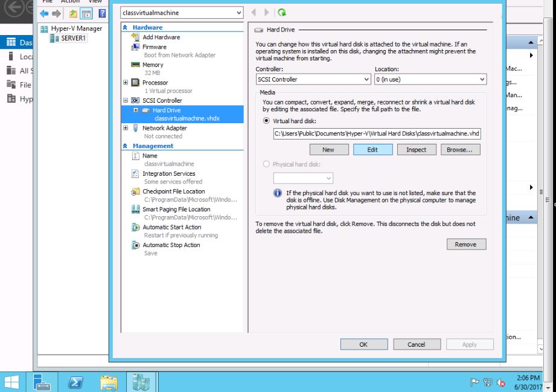Click Browse... to pick a disk file

coord(460,150)
